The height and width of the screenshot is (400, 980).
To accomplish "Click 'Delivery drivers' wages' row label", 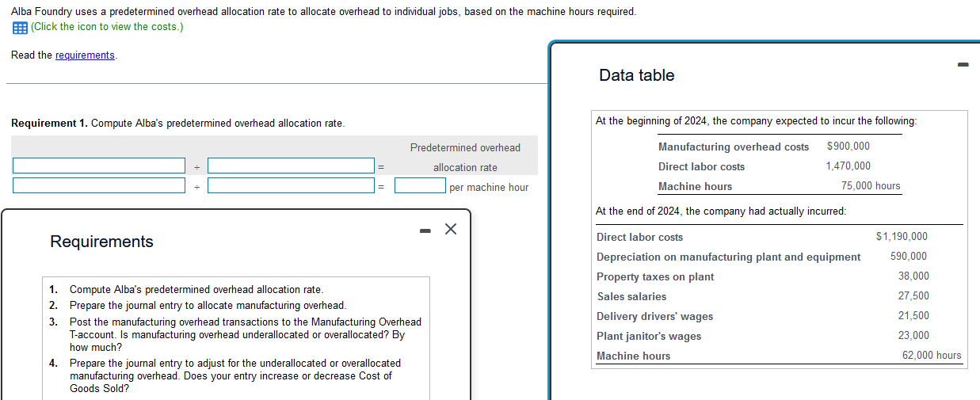I will click(655, 317).
